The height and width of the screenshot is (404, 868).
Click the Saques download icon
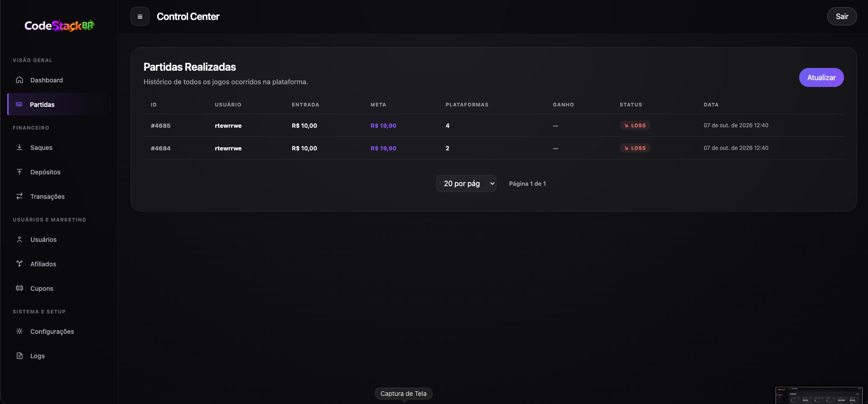click(x=19, y=147)
